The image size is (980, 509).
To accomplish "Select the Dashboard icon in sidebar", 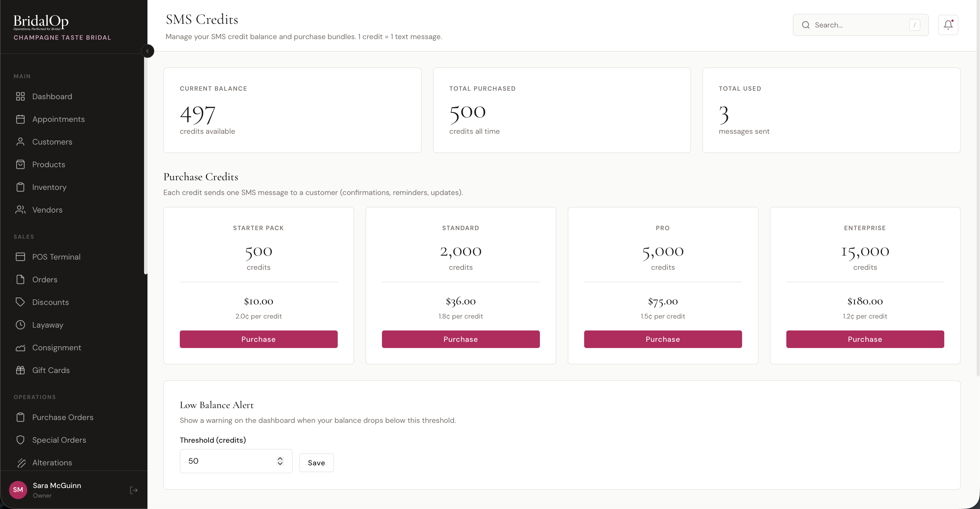I will coord(21,96).
